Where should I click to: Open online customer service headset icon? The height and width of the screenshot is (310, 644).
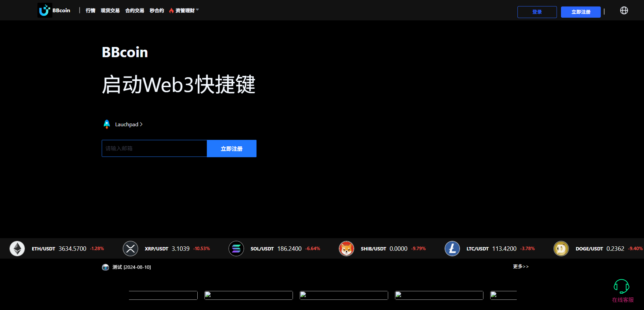tap(621, 287)
